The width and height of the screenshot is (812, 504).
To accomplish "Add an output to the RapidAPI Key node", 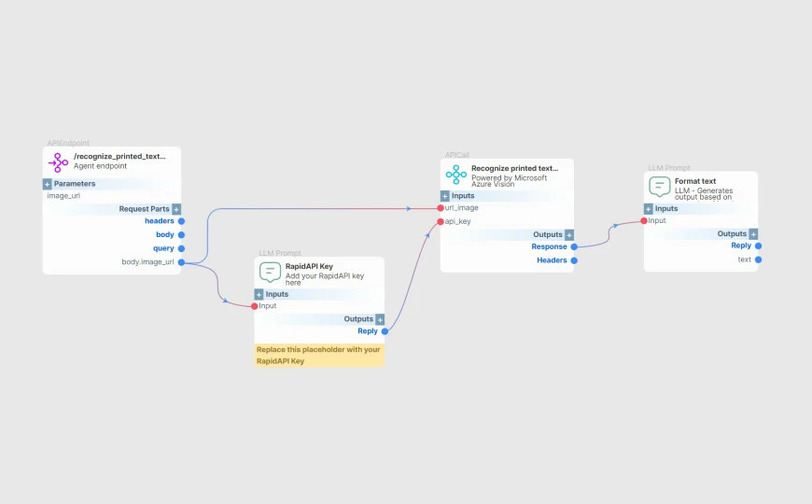I will coord(380,319).
